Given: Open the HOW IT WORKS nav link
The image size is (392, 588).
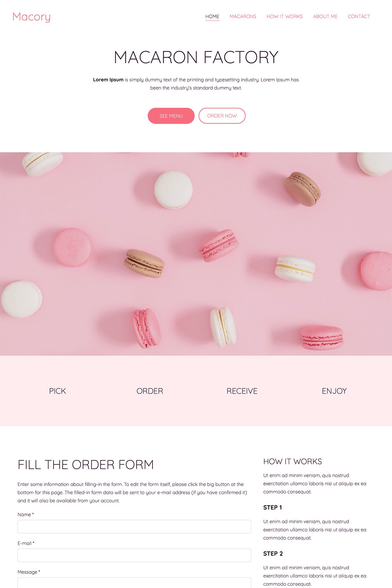Looking at the screenshot, I should coord(285,16).
